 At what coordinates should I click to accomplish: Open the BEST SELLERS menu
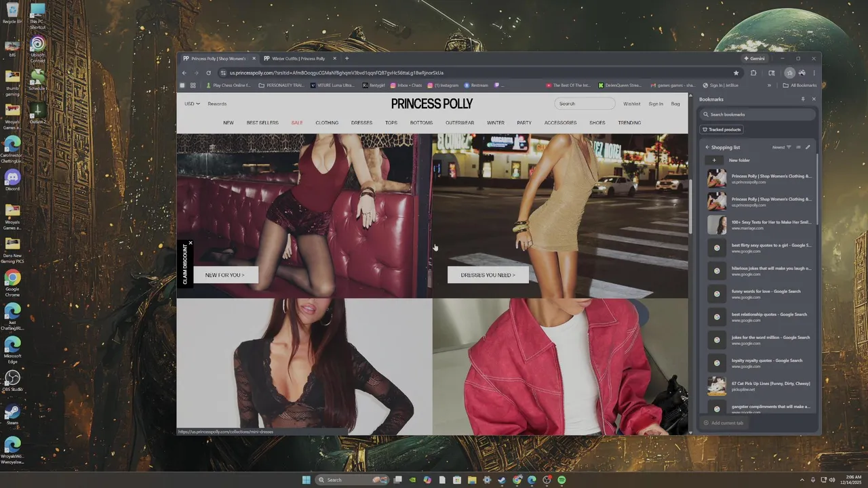tap(262, 123)
